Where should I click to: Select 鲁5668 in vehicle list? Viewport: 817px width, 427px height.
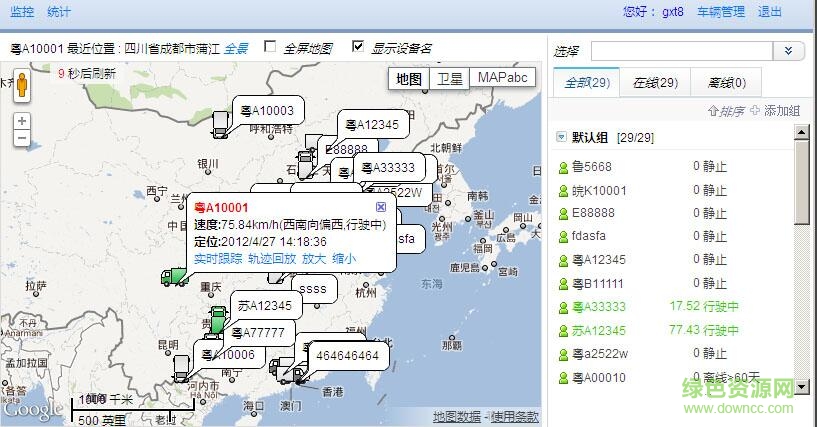tap(592, 167)
